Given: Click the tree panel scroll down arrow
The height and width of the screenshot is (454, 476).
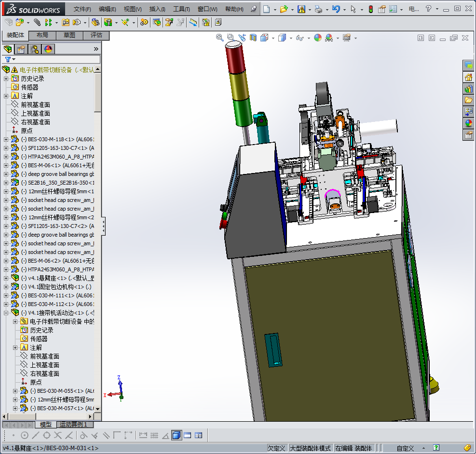Looking at the screenshot, I should point(97,409).
